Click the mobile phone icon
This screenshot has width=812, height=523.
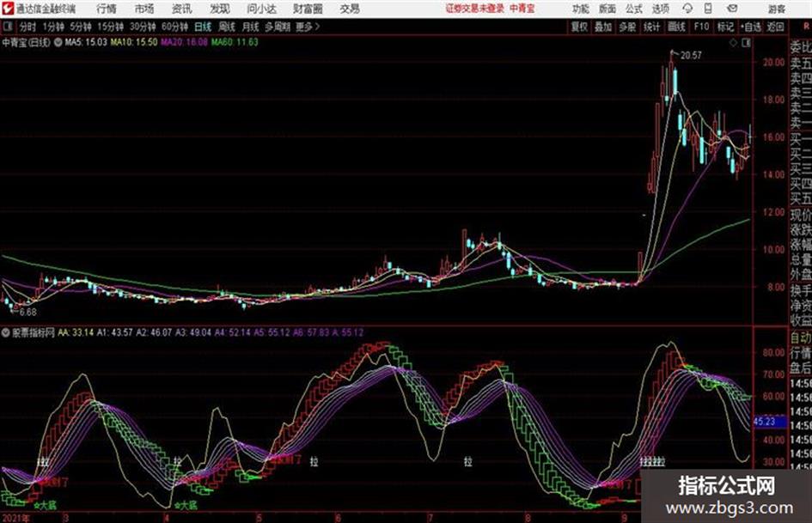click(x=708, y=9)
